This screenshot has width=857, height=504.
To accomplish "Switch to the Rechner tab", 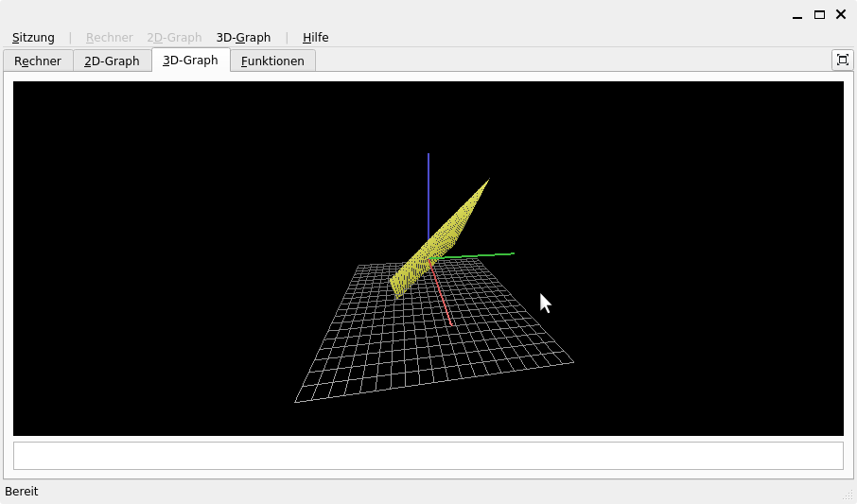I will pyautogui.click(x=38, y=61).
